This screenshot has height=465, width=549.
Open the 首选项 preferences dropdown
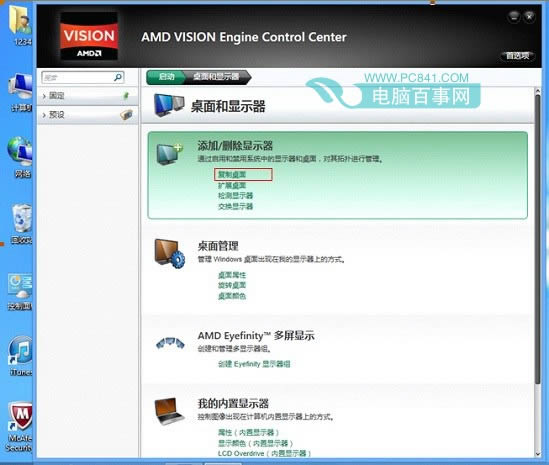pos(517,56)
